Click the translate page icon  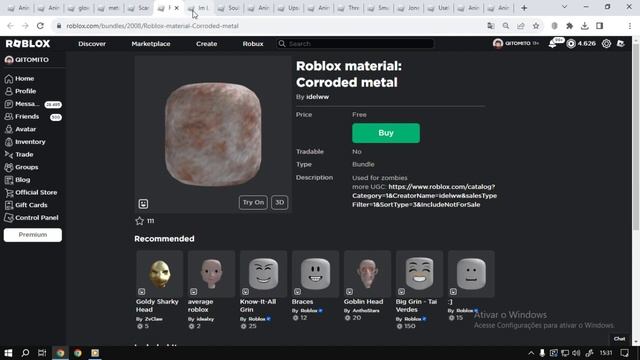(x=491, y=26)
